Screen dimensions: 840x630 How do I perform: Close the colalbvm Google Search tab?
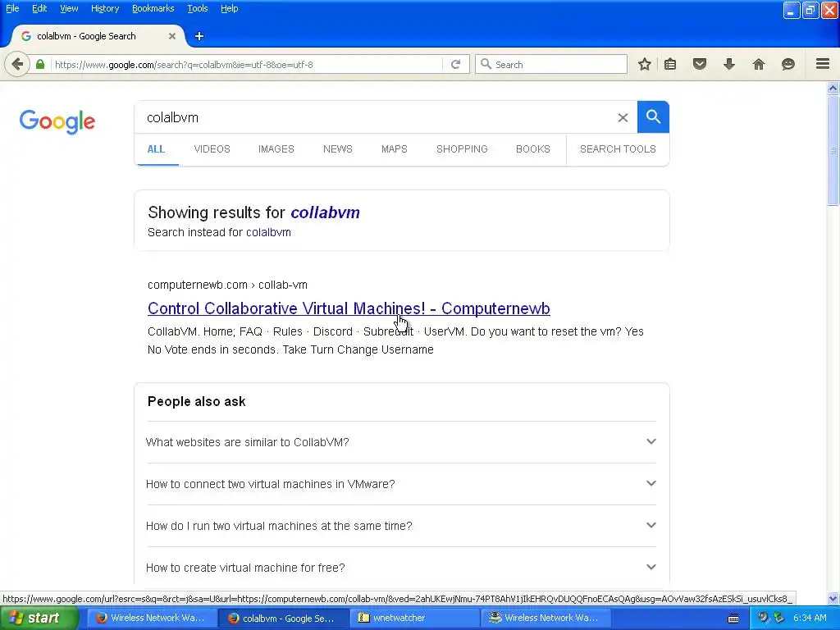172,36
